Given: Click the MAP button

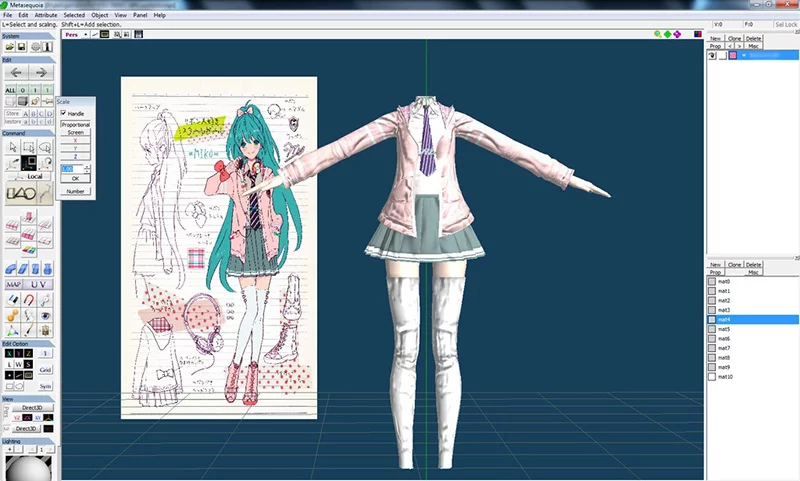Looking at the screenshot, I should pos(14,285).
